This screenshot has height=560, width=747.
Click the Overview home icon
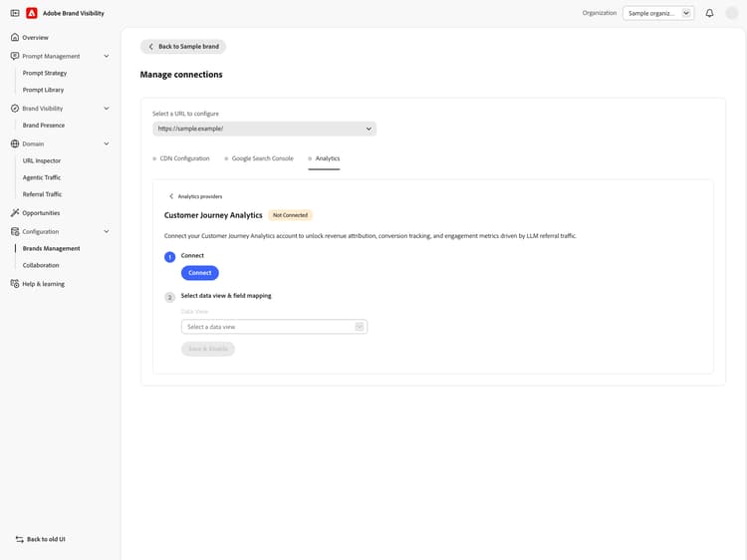[15, 37]
